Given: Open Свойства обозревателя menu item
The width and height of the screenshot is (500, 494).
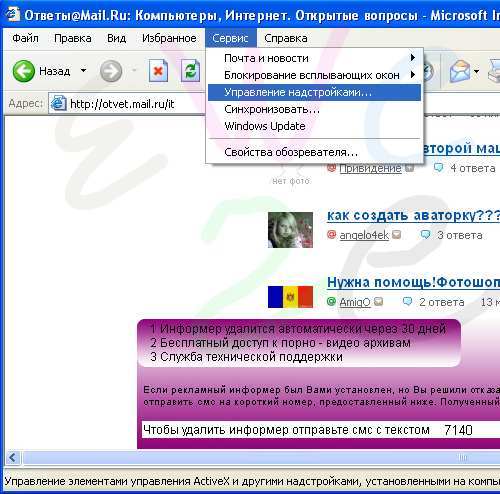Looking at the screenshot, I should click(x=314, y=152).
